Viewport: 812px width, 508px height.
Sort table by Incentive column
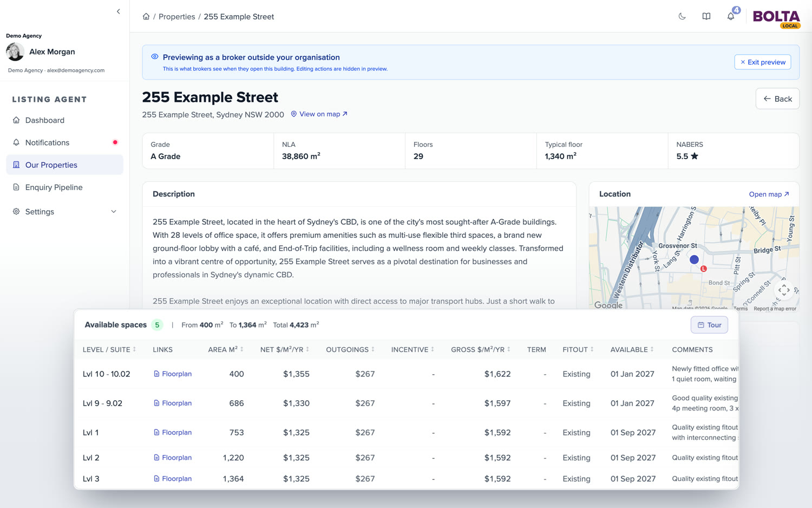[412, 350]
